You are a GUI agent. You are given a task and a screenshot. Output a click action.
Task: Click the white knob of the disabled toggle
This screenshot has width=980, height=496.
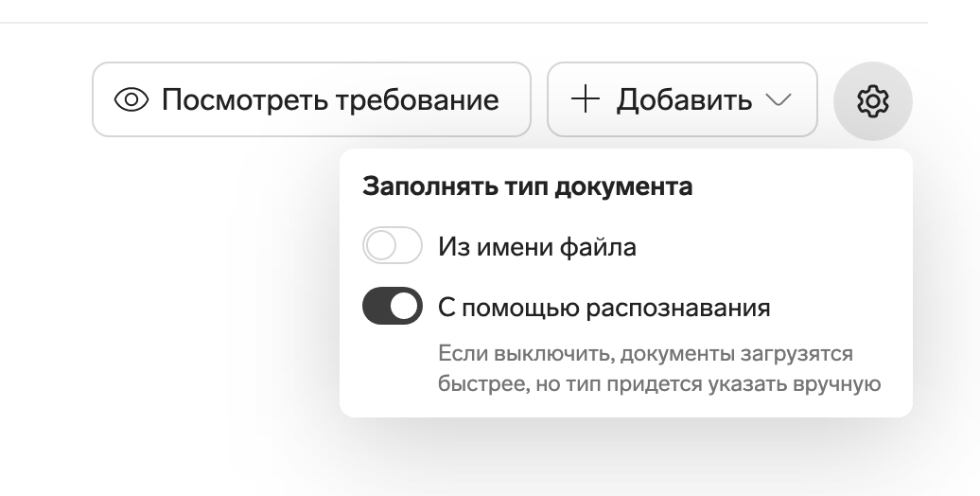(379, 247)
